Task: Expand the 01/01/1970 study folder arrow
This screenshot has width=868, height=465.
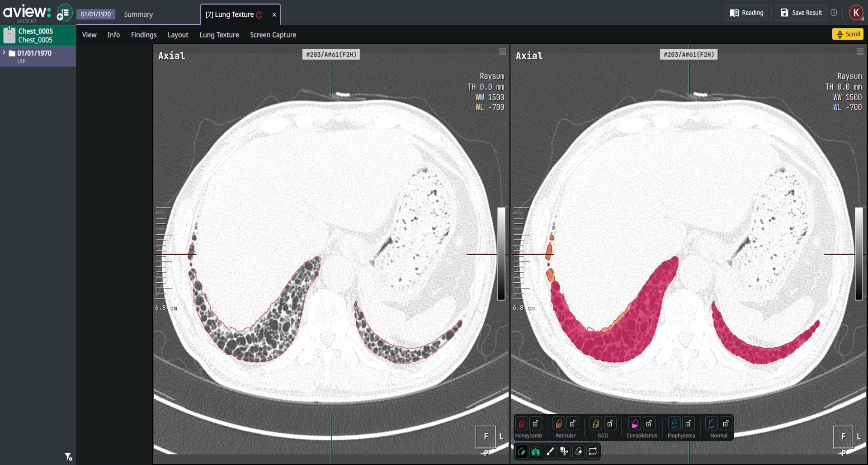Action: tap(4, 53)
